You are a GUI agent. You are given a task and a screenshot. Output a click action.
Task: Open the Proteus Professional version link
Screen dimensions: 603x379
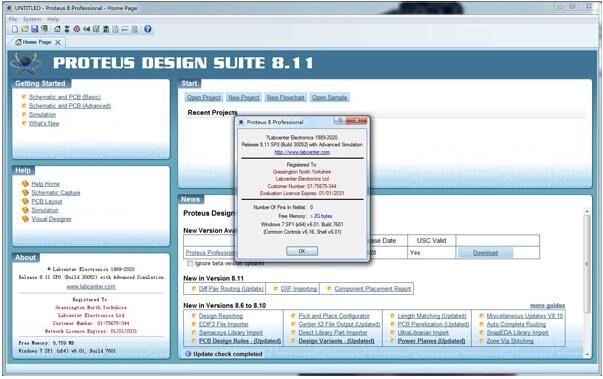[210, 253]
